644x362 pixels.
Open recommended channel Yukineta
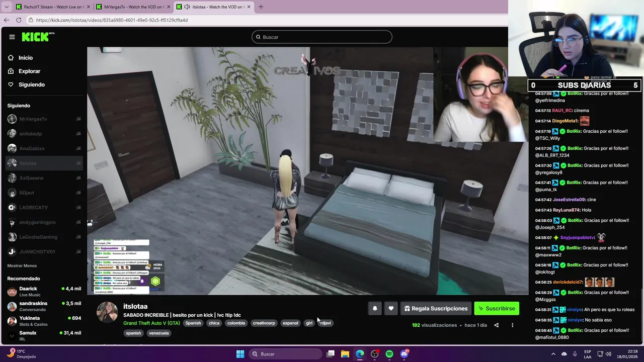pyautogui.click(x=44, y=321)
